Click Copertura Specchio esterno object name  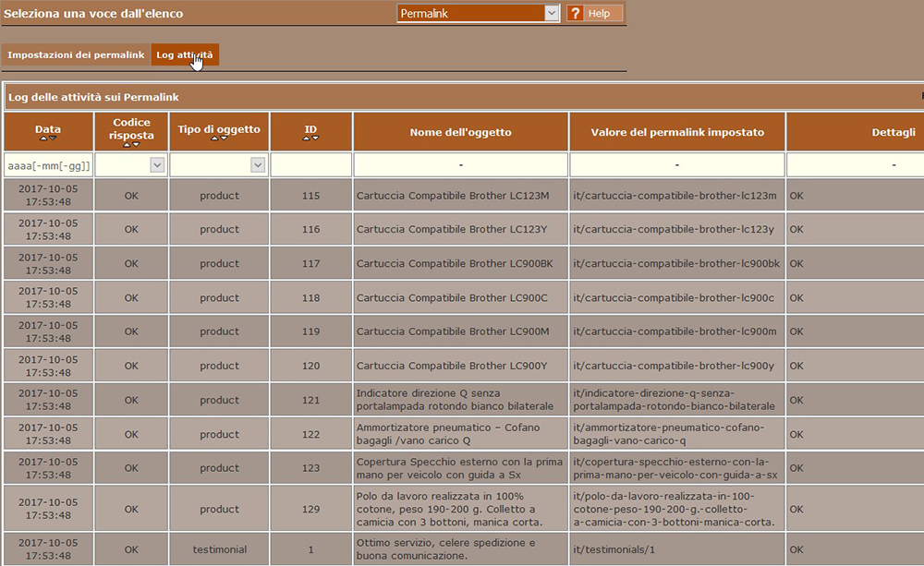pyautogui.click(x=459, y=467)
